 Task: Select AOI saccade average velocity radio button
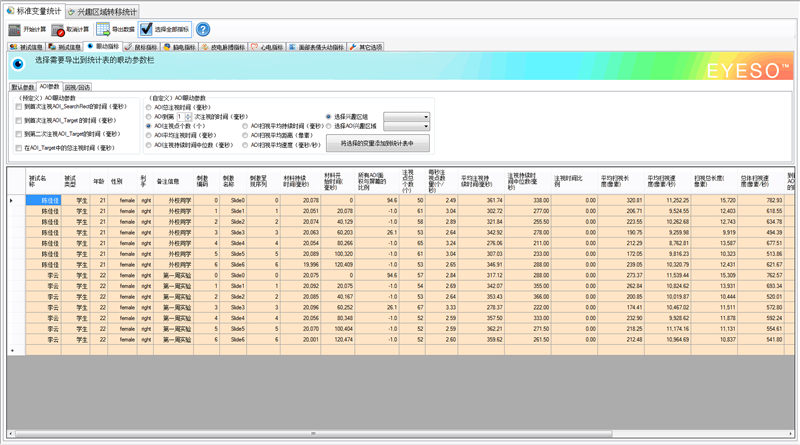click(x=245, y=145)
